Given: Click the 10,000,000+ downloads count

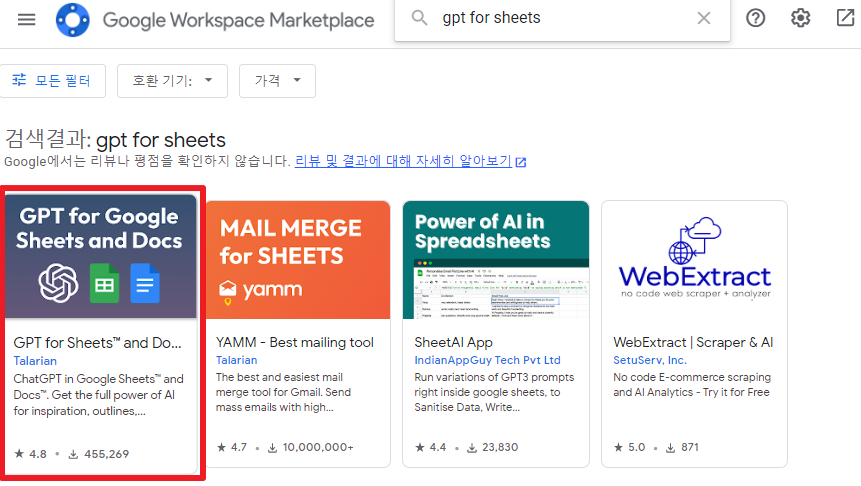Looking at the screenshot, I should (x=311, y=448).
